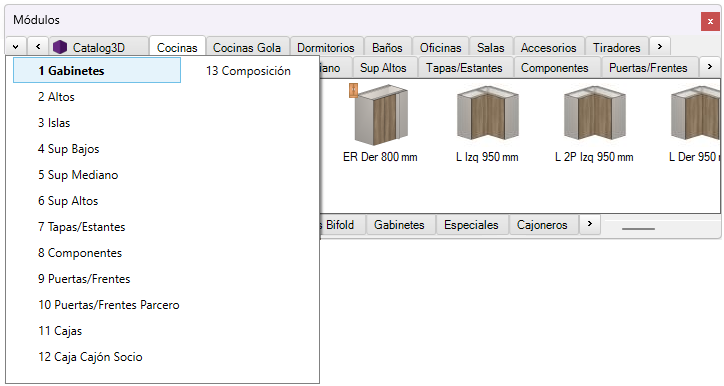The image size is (724, 386).
Task: Click the orange marker on ER Der cabinet
Action: [353, 90]
